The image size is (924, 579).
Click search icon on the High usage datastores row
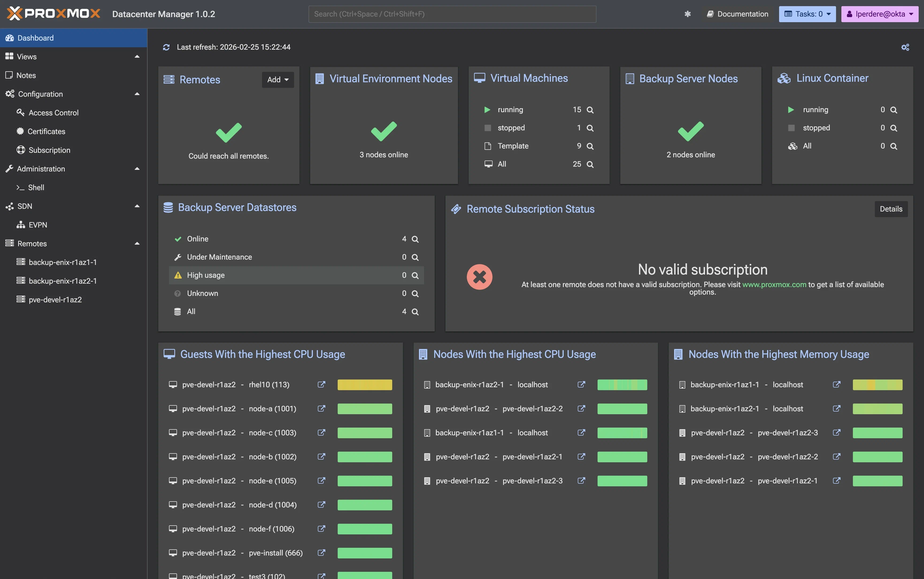(415, 275)
